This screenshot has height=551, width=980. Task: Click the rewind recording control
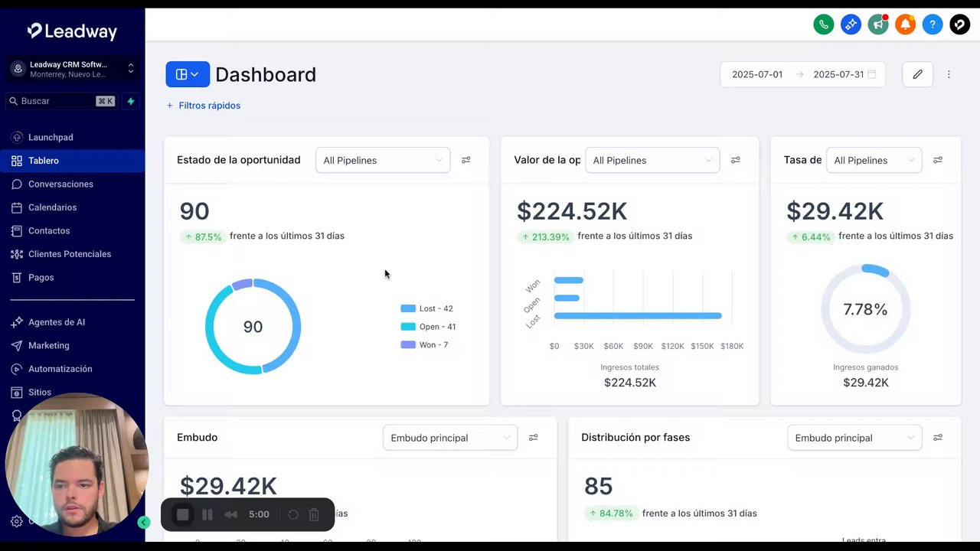tap(230, 514)
